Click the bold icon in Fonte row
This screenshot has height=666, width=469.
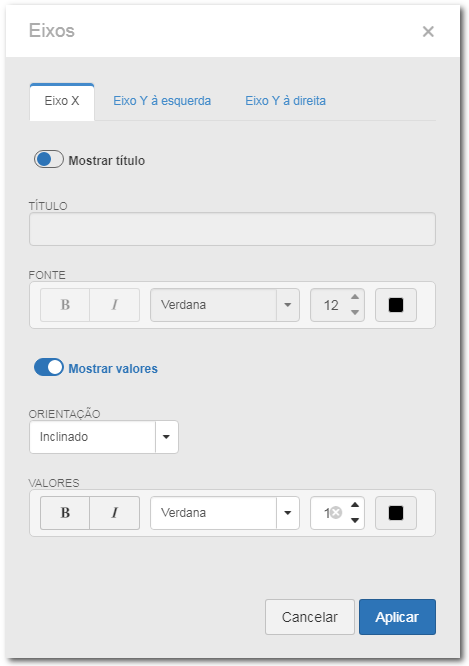point(65,305)
